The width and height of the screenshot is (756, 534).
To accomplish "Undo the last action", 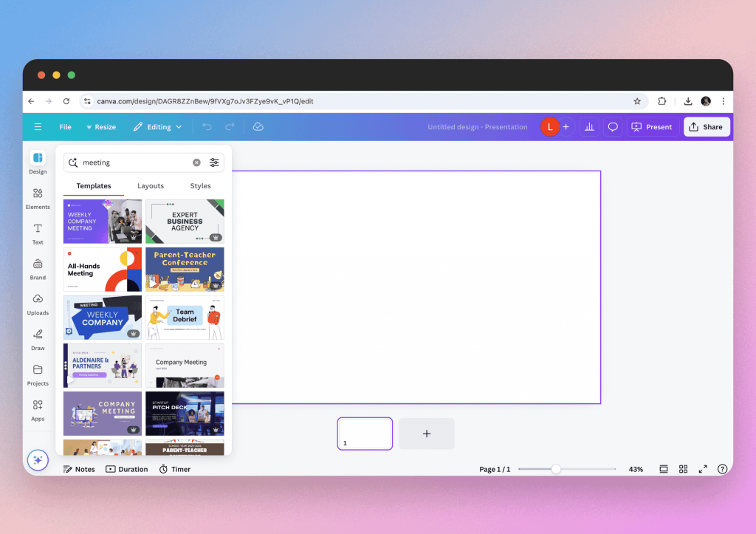I will pos(207,126).
